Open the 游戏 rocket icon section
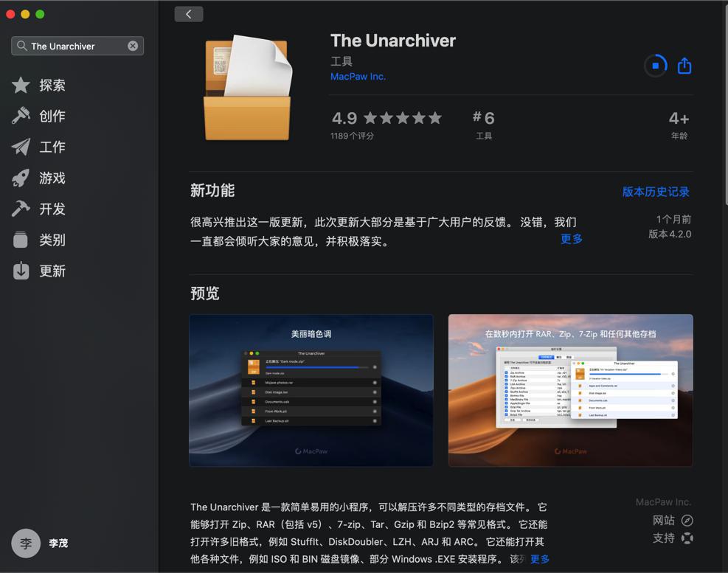 (x=21, y=178)
